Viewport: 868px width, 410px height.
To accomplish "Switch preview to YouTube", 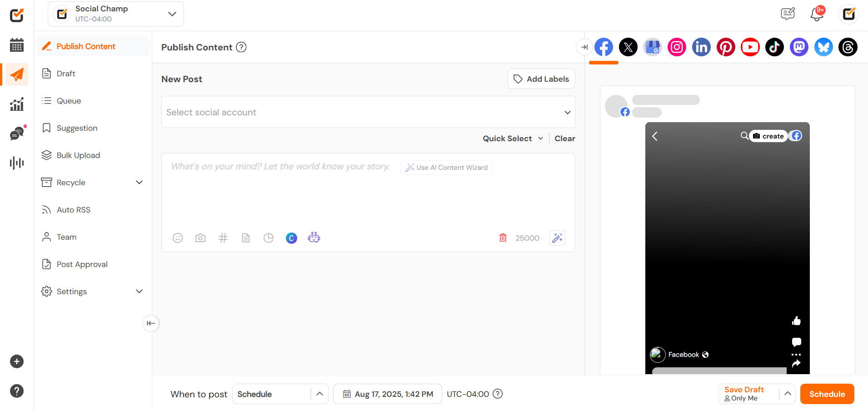I will point(750,47).
